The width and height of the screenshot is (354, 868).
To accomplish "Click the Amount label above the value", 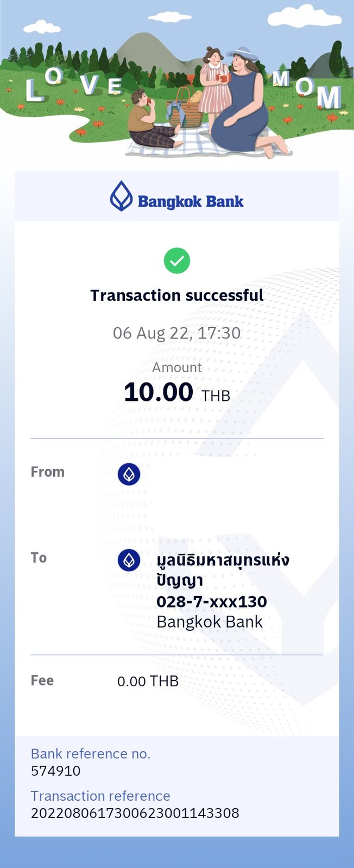I will [177, 367].
